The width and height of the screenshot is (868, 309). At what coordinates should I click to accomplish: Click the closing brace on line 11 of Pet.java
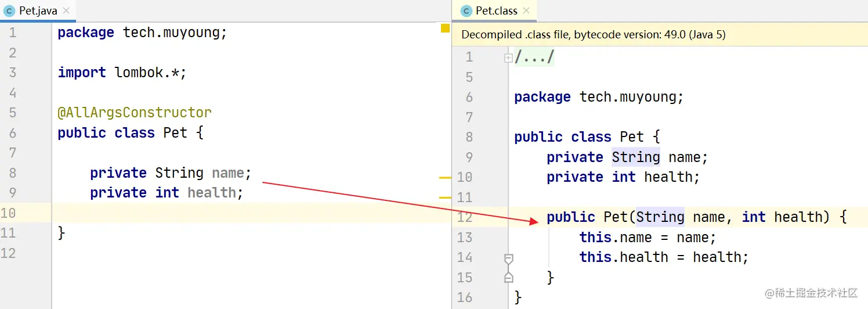(x=62, y=233)
